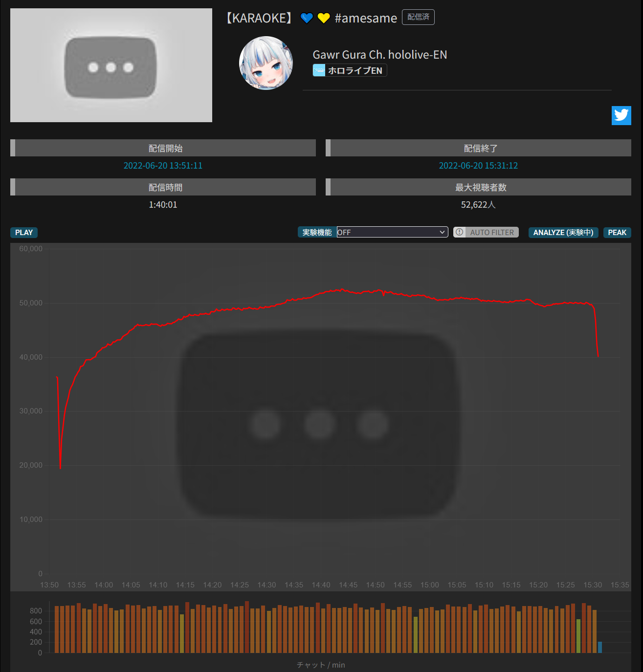Click the 配信終了 header
The width and height of the screenshot is (643, 672).
click(478, 148)
